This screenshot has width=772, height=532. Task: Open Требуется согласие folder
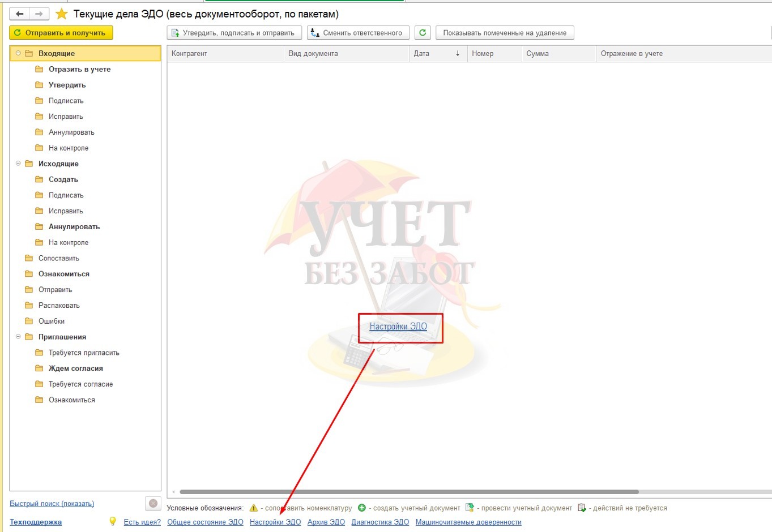pyautogui.click(x=80, y=384)
